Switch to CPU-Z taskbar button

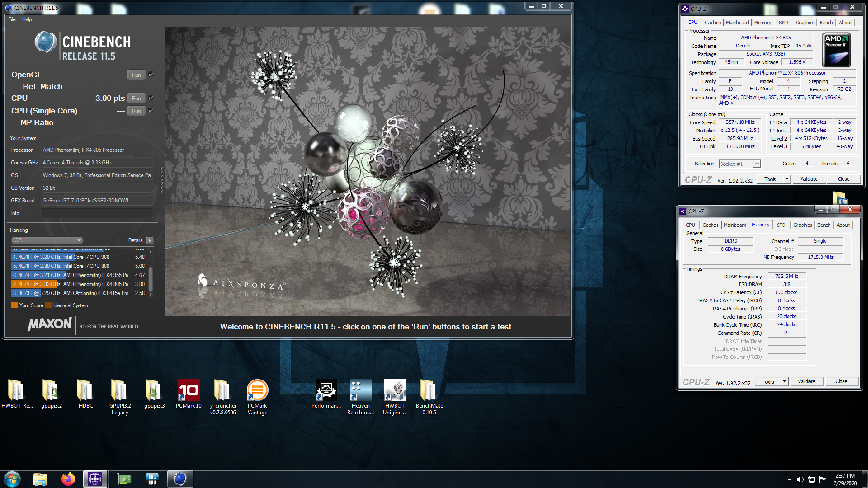(x=95, y=479)
